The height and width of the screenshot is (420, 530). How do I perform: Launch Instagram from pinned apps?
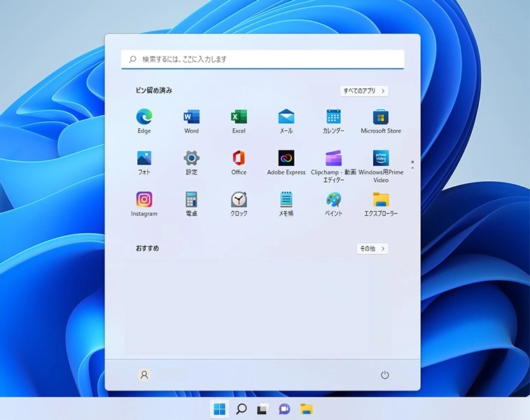click(144, 204)
